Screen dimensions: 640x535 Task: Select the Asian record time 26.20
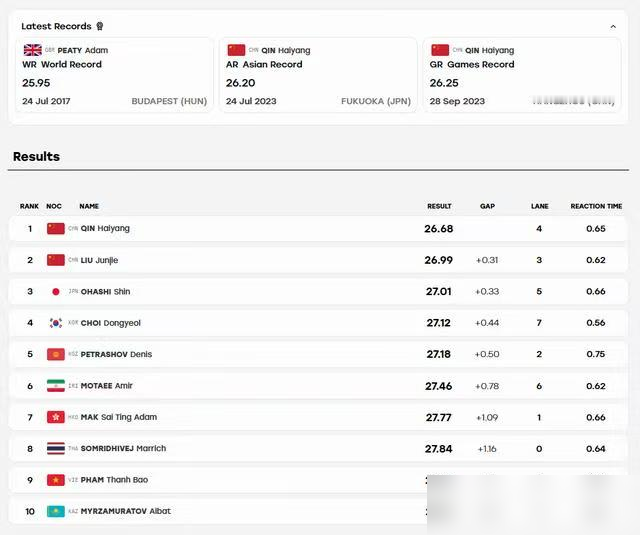[240, 83]
